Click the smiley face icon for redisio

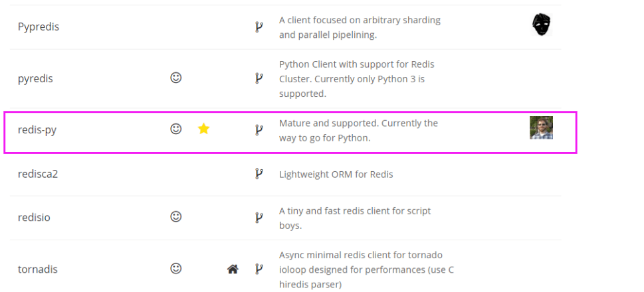(175, 216)
